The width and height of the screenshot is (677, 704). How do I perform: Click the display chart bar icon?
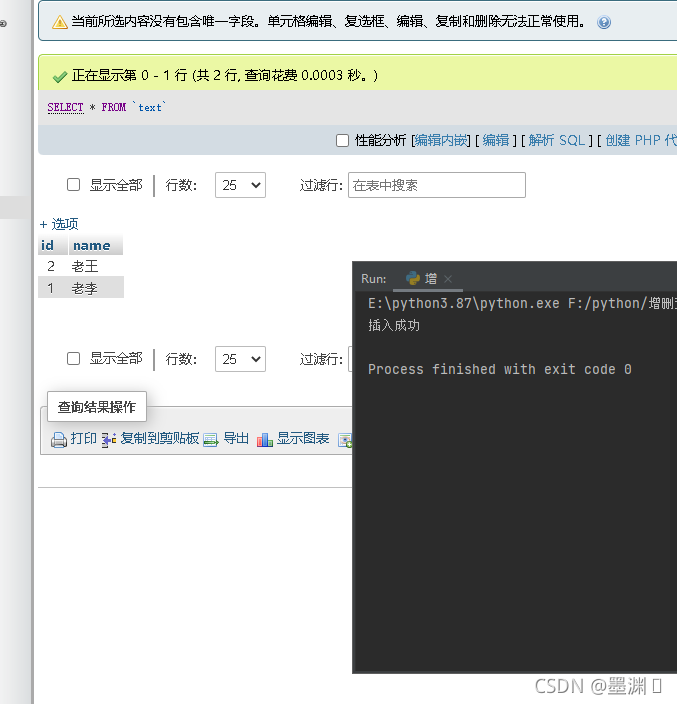point(265,439)
